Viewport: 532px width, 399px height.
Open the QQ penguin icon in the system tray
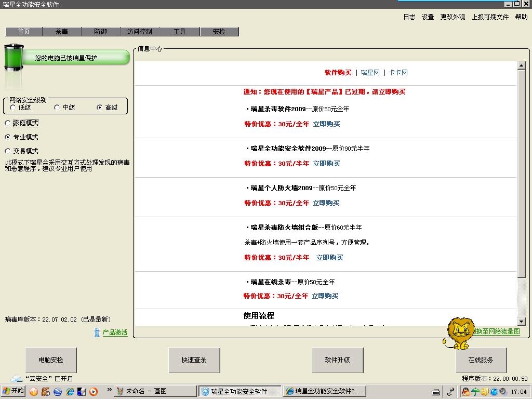pyautogui.click(x=466, y=392)
